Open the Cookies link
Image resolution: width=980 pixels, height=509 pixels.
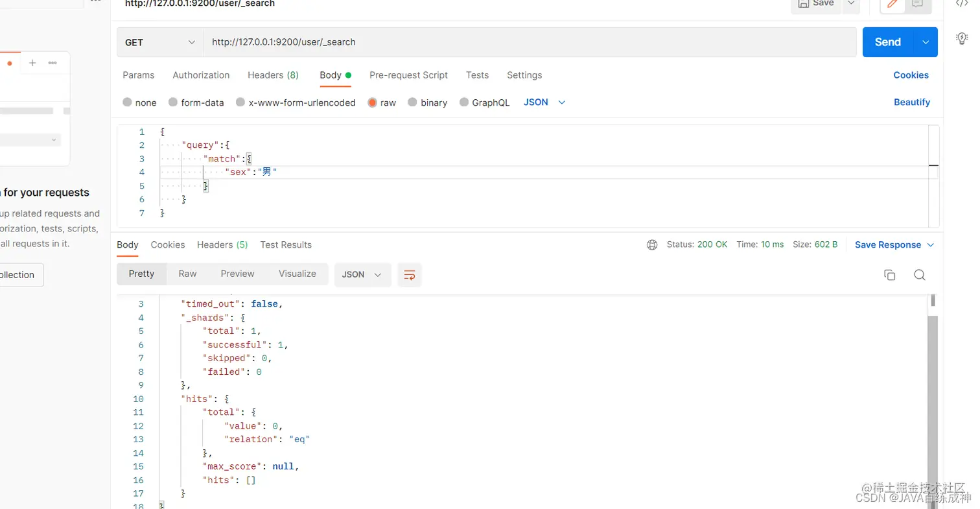click(x=911, y=75)
